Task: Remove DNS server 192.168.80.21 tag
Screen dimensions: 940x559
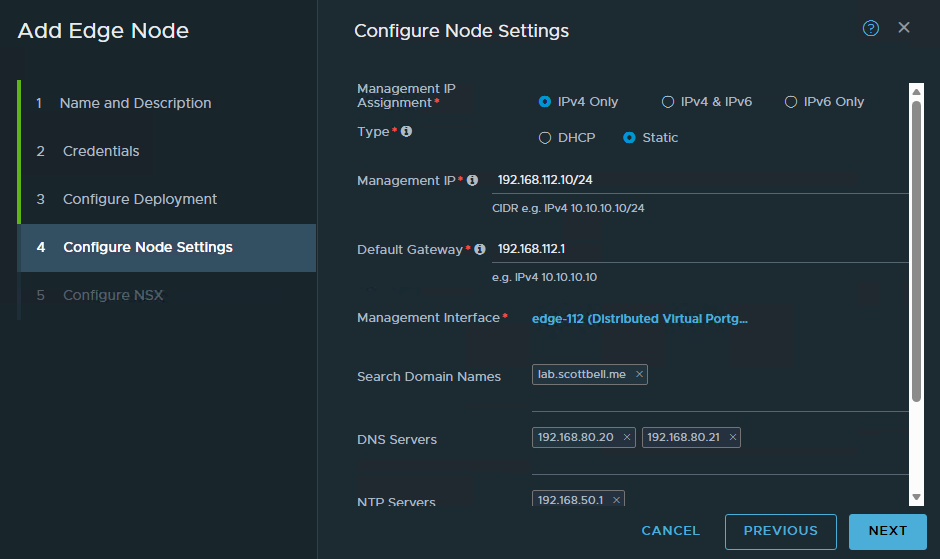Action: pos(732,437)
